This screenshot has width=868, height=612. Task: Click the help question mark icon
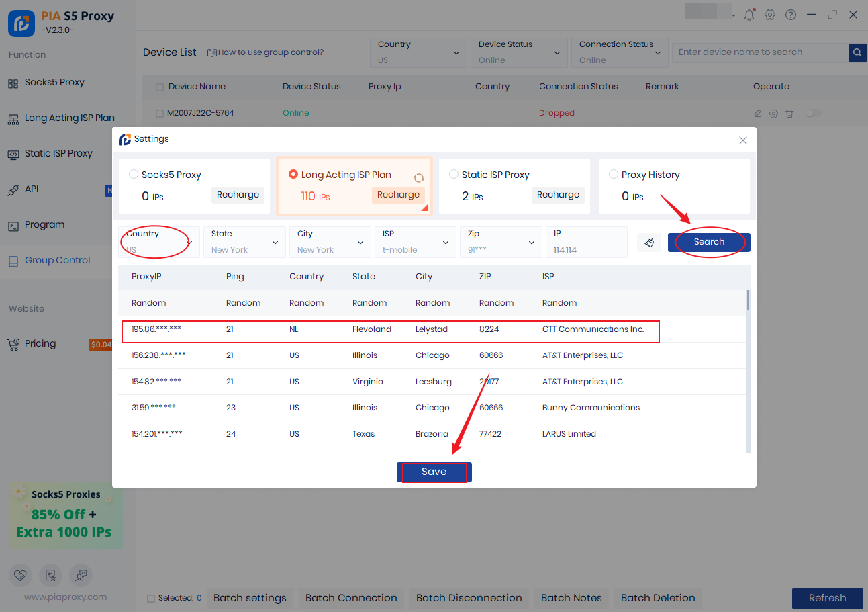pos(791,15)
